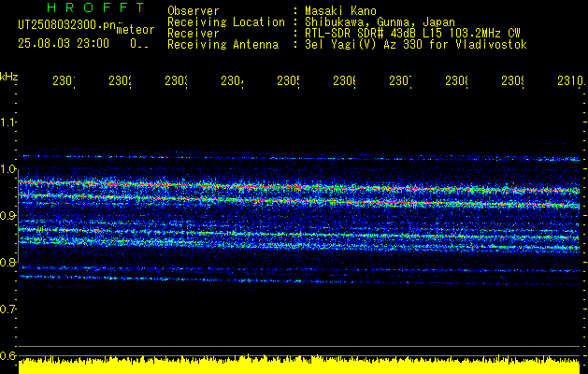Click the Receiving Location label
The height and width of the screenshot is (374, 588).
pos(226,22)
